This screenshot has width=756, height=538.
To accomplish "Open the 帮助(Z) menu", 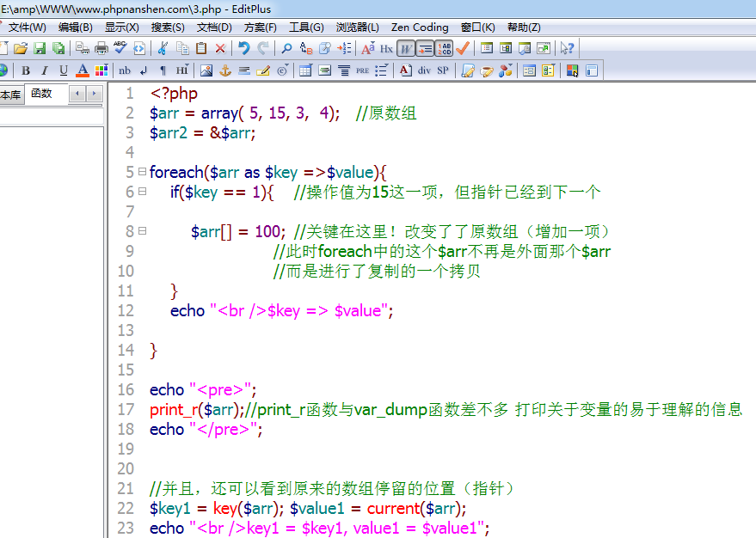I will pyautogui.click(x=524, y=28).
